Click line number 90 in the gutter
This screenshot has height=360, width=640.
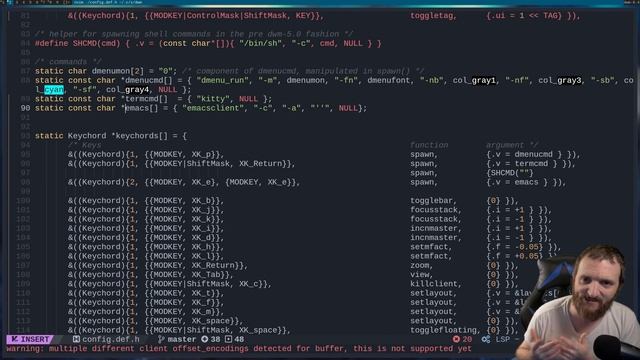25,108
